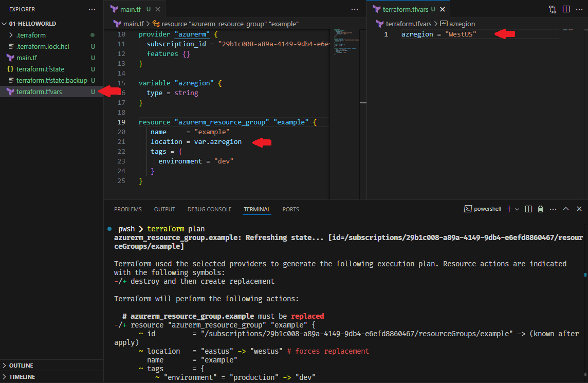Open terminal launch profile dropdown arrow
Screen dimensions: 588x383
point(517,209)
